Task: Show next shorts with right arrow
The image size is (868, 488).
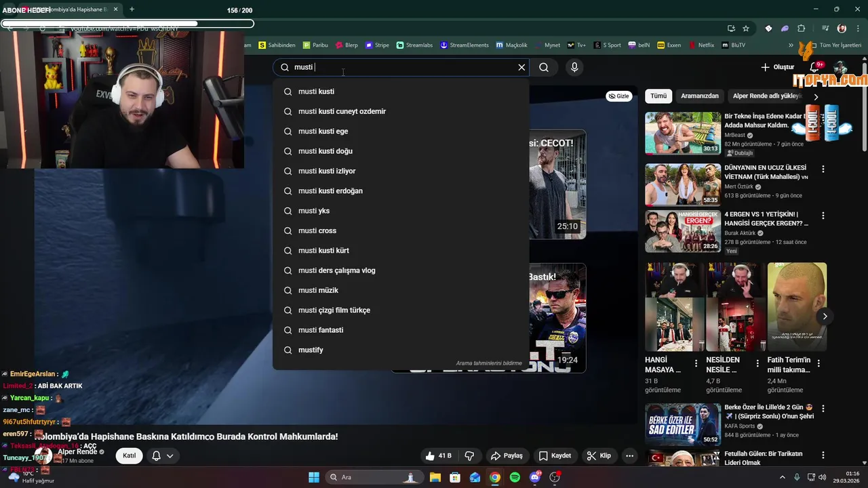Action: tap(825, 317)
